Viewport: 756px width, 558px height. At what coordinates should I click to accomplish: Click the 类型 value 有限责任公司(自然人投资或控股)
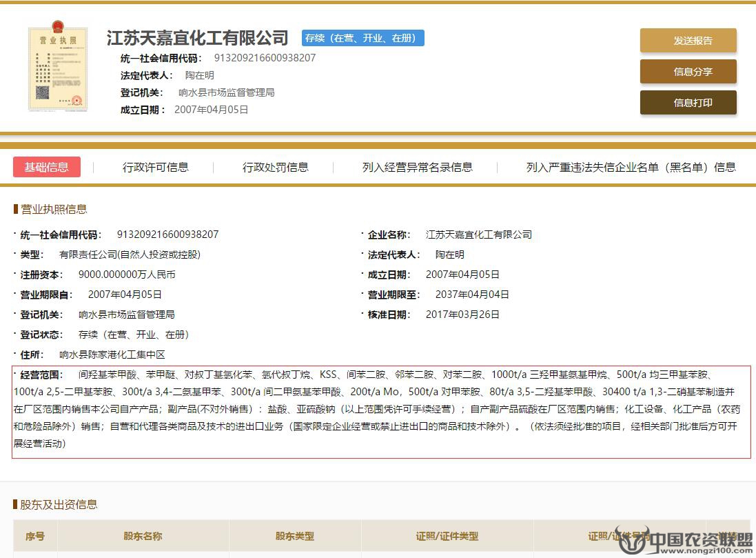[130, 255]
